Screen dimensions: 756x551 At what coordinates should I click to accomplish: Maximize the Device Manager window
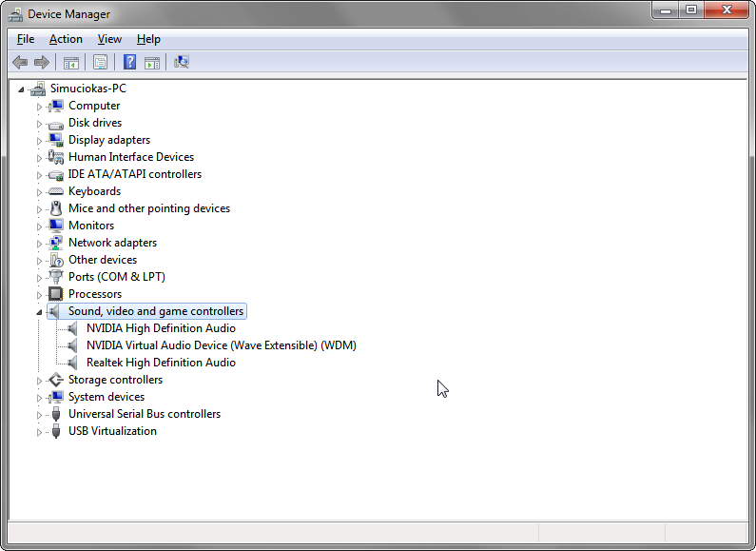(x=691, y=10)
